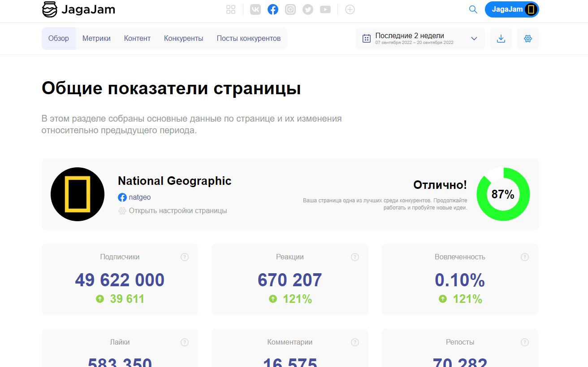
Task: Click the up arrow under Подписчики
Action: [100, 299]
